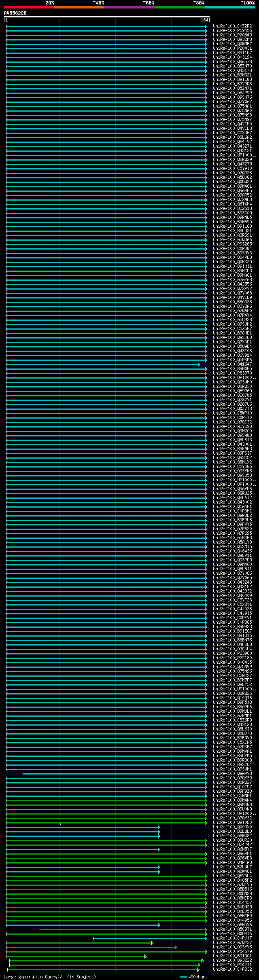This screenshot has height=980, width=259.
Task: Select the query name AV556220
Action: pyautogui.click(x=15, y=13)
